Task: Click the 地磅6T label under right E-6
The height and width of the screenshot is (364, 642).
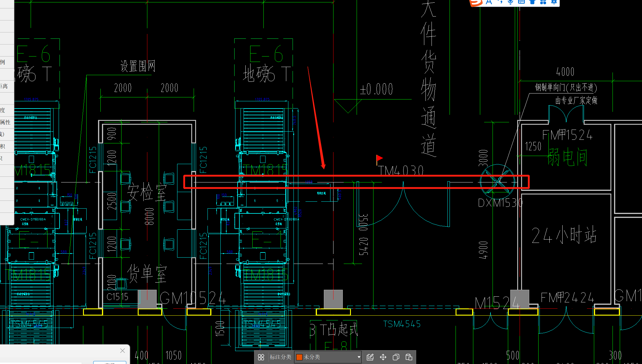Action: click(x=267, y=74)
